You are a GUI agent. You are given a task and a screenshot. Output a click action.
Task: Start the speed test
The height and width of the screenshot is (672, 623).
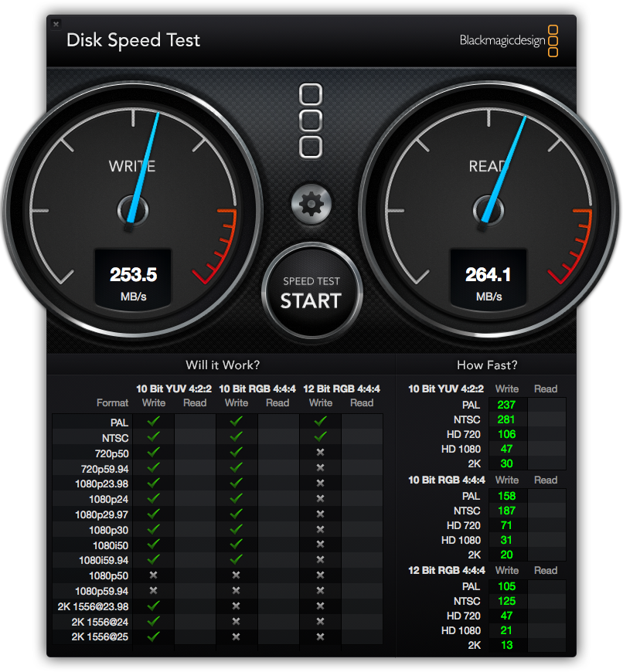pyautogui.click(x=311, y=292)
